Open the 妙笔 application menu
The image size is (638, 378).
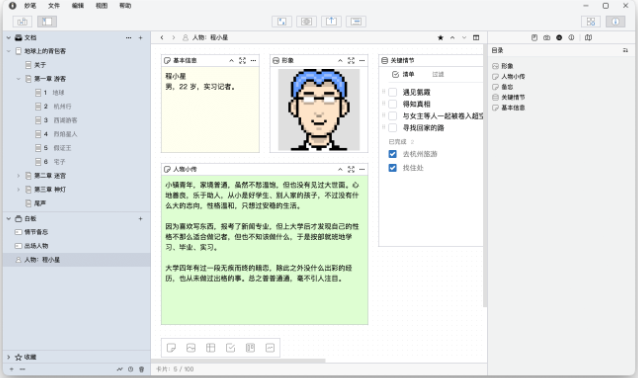click(30, 6)
